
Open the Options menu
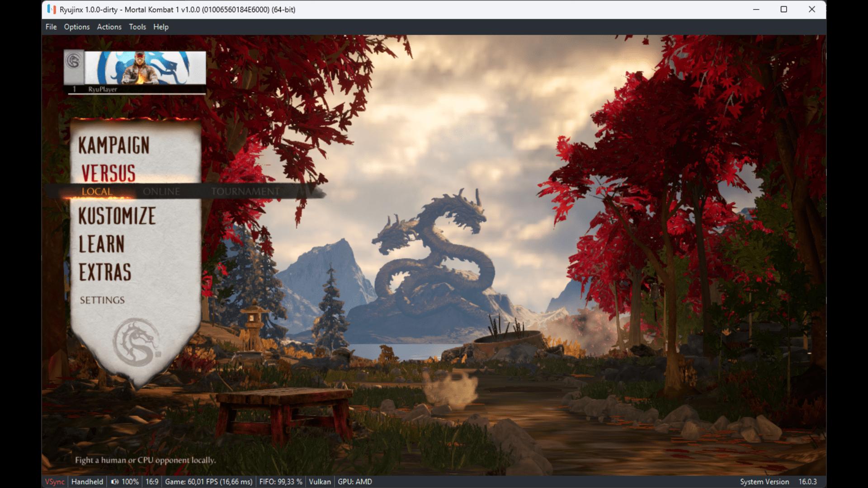coord(77,27)
